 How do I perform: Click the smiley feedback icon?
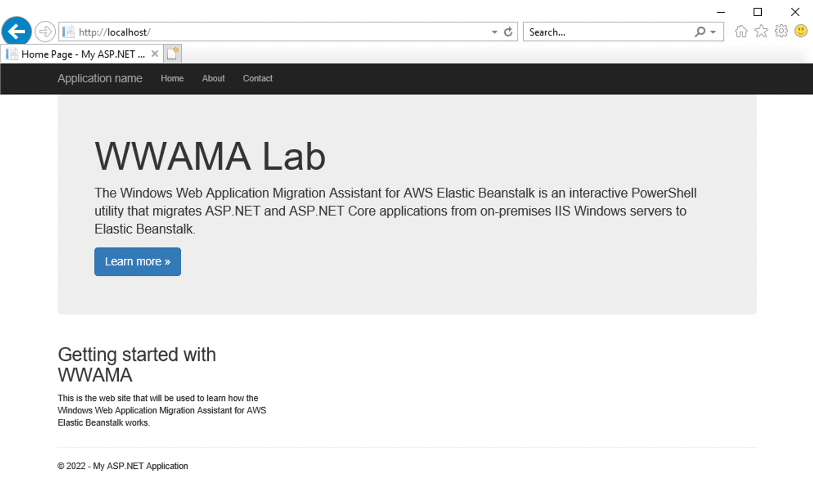tap(801, 31)
